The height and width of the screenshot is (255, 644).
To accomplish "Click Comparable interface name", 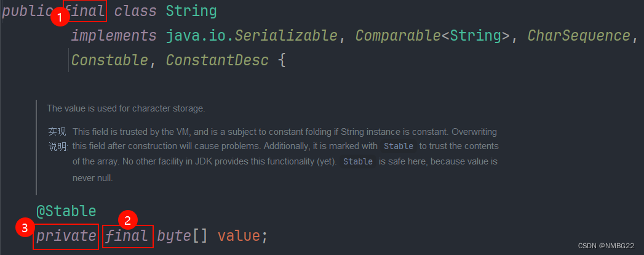I will click(x=398, y=36).
